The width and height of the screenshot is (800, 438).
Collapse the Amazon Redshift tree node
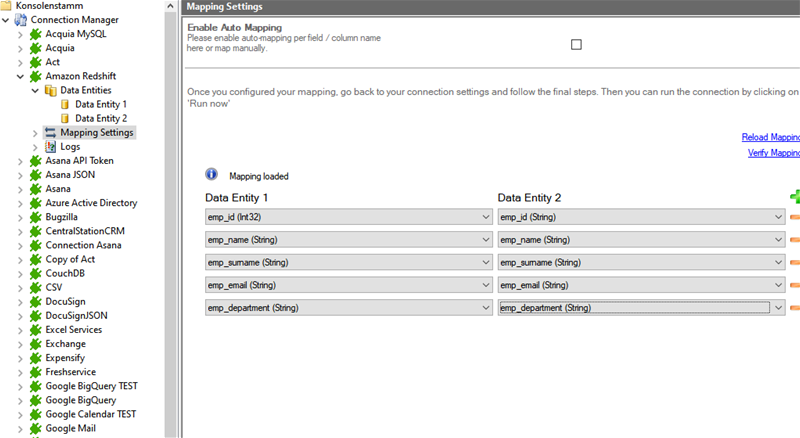tap(20, 76)
